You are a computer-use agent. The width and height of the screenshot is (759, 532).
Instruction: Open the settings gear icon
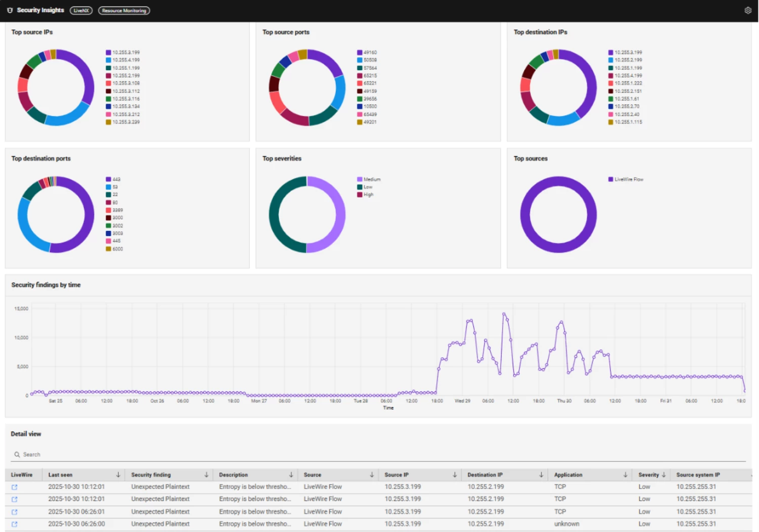748,10
